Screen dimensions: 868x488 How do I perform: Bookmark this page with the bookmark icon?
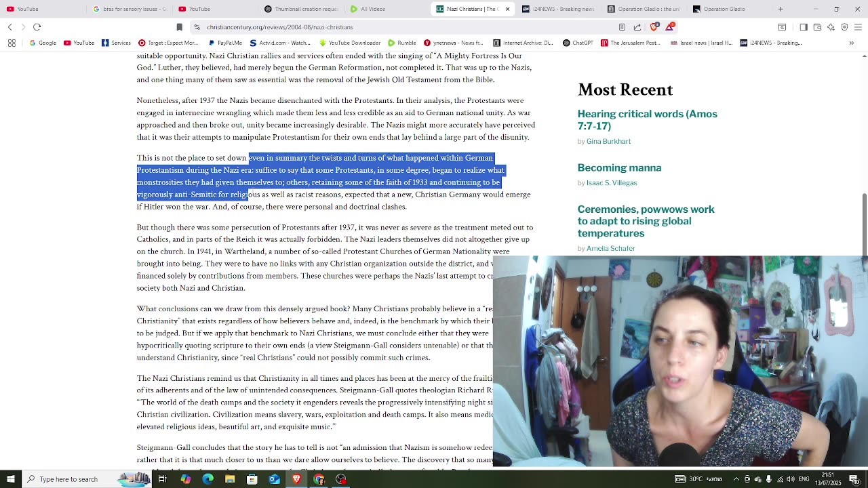tap(179, 27)
